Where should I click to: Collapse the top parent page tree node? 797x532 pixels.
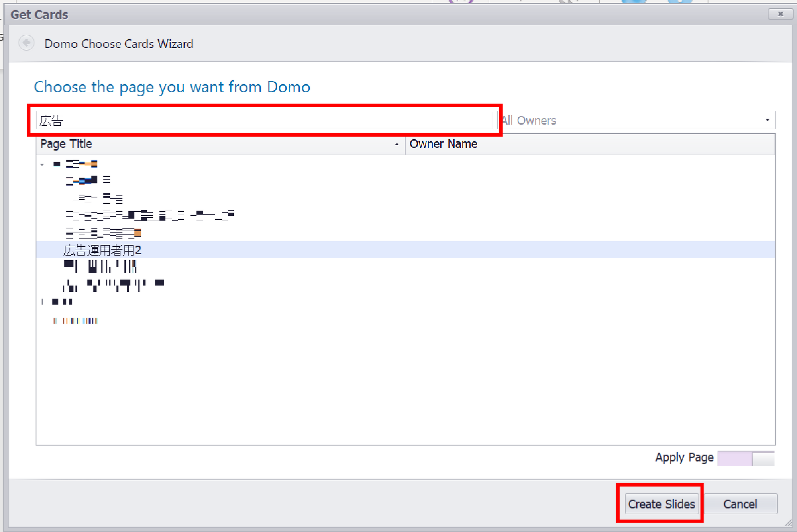42,164
